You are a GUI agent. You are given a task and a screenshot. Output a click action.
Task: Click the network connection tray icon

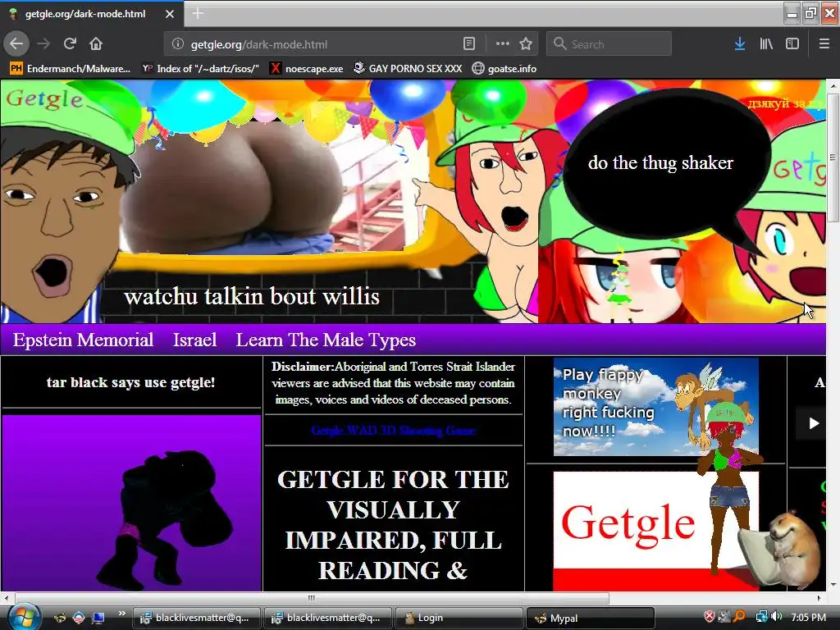click(761, 617)
